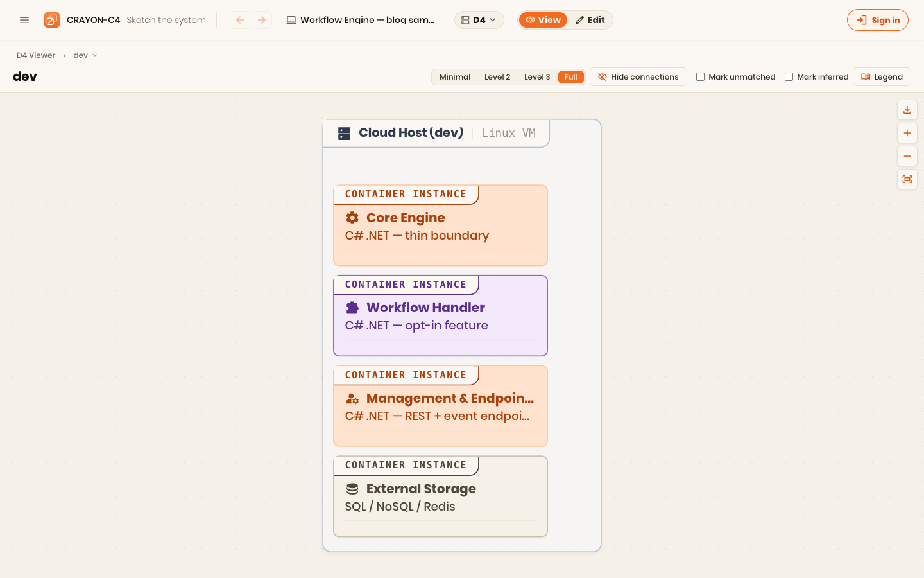Go back with the left arrow button
Screen dimensions: 924x578
[240, 20]
